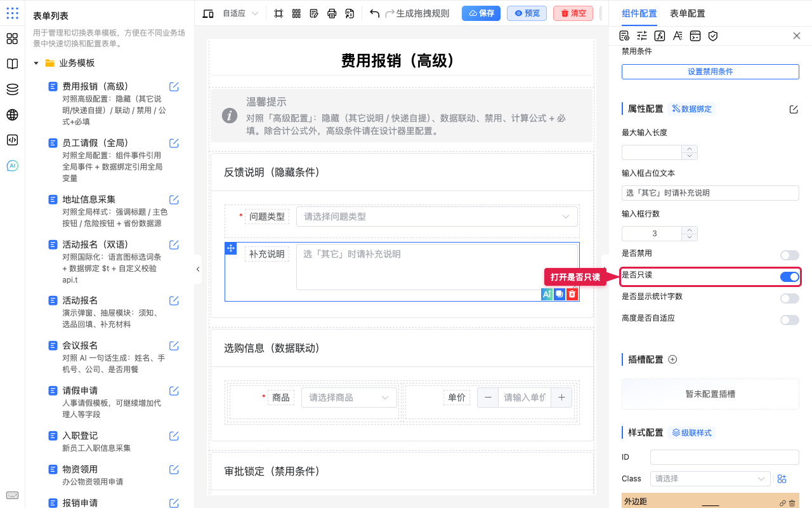Toggle the 是否禁用 switch
The image size is (812, 508).
coord(790,255)
